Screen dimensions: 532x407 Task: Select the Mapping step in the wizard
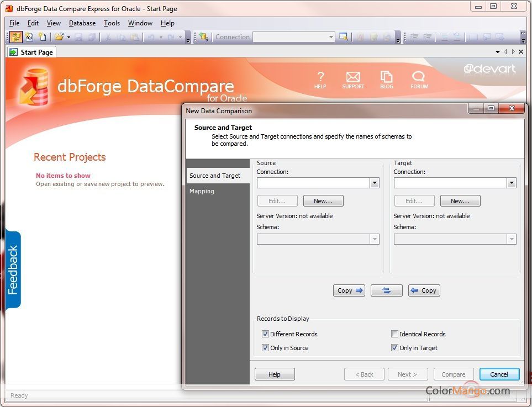pyautogui.click(x=202, y=191)
